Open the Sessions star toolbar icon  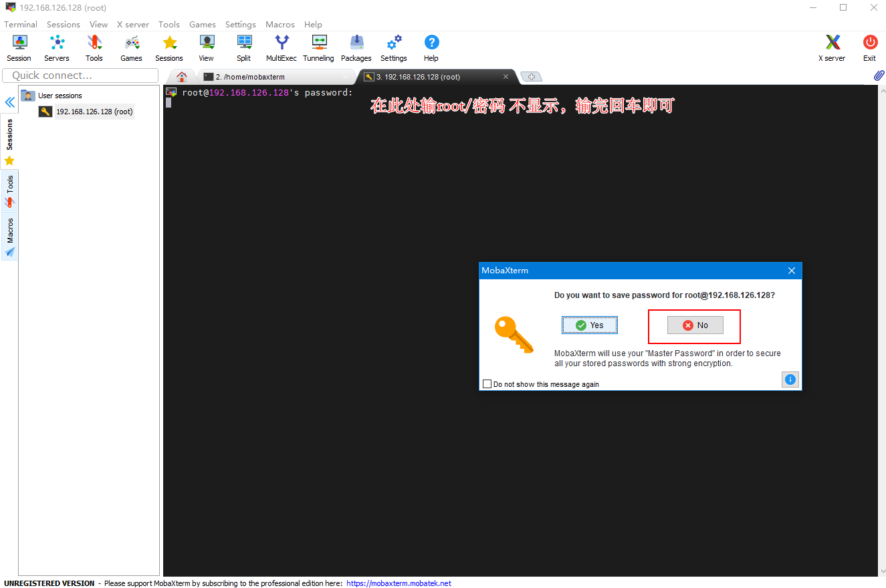coord(169,48)
